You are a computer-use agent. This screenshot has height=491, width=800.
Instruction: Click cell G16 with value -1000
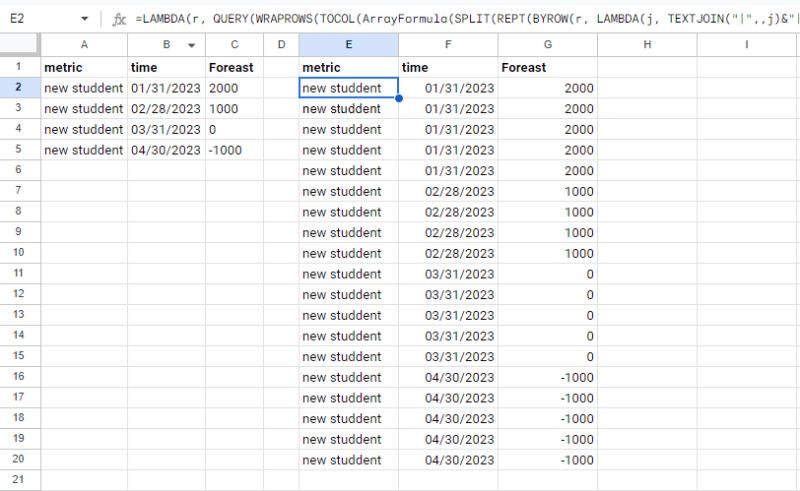coord(547,377)
